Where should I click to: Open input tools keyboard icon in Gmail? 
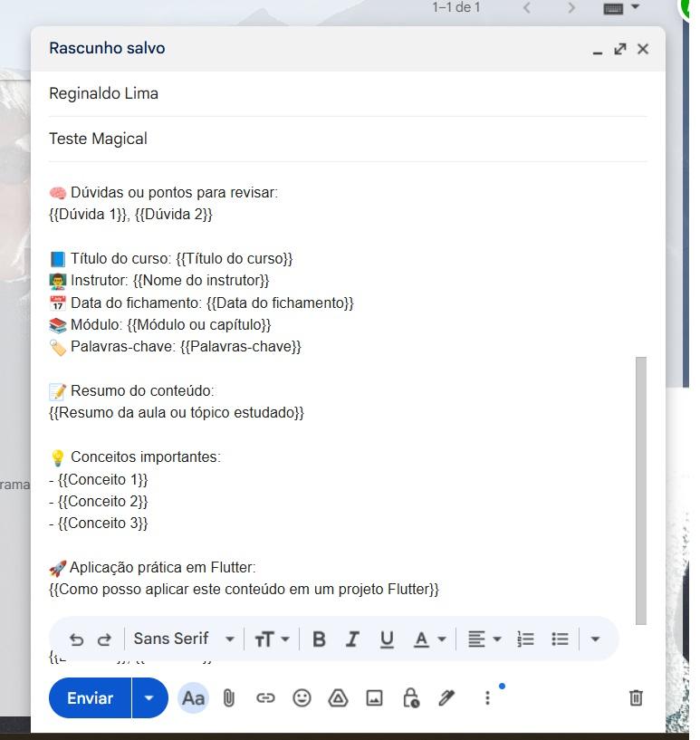click(614, 8)
